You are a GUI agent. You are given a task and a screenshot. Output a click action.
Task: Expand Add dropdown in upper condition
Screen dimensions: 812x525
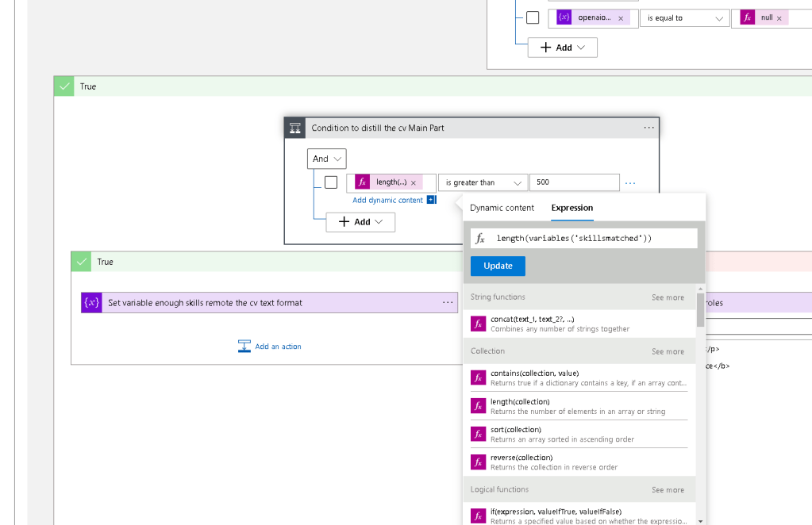tap(563, 48)
